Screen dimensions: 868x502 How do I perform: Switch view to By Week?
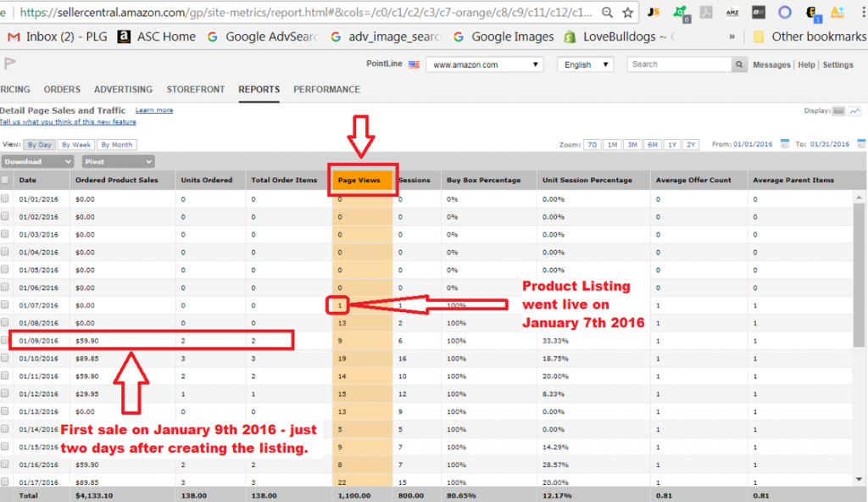[76, 144]
